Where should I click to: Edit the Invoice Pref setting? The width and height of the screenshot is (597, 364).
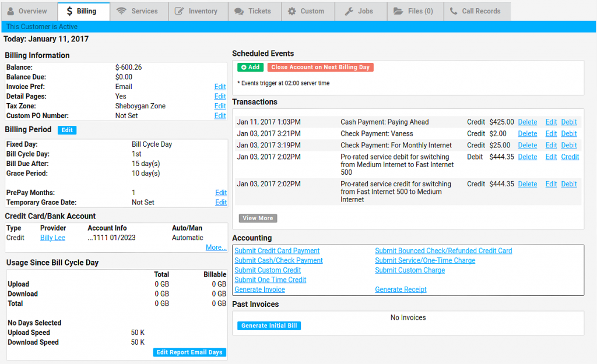pyautogui.click(x=220, y=86)
